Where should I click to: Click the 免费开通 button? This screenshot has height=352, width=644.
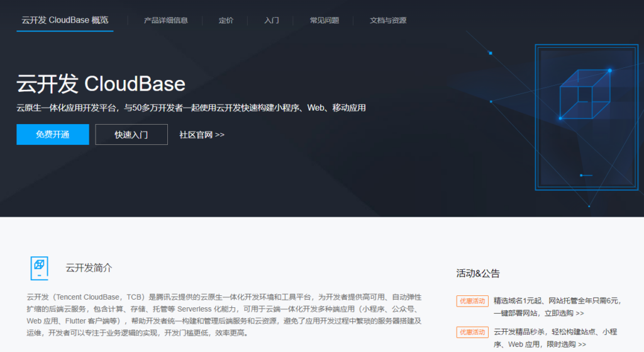pos(53,135)
